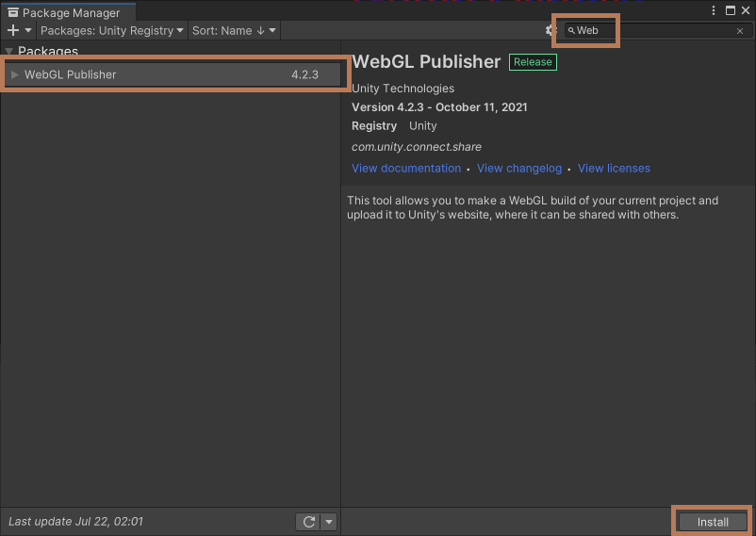Open the refresh options dropdown arrow

329,522
